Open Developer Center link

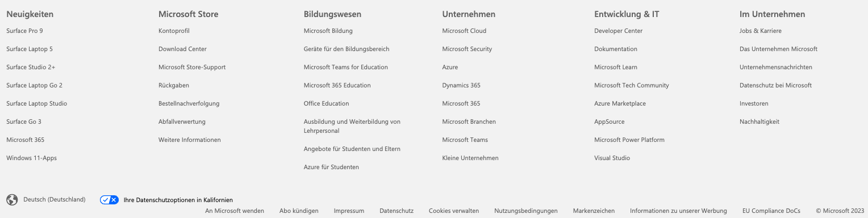[618, 31]
